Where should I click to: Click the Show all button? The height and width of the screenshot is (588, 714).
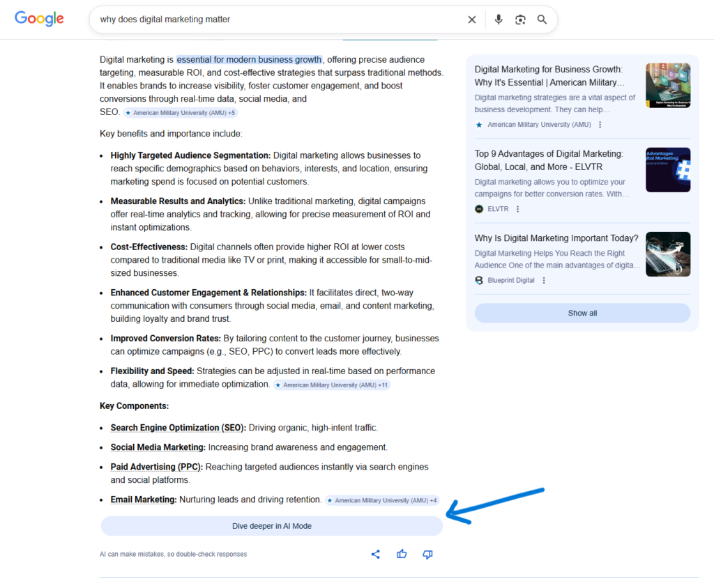[x=582, y=313]
